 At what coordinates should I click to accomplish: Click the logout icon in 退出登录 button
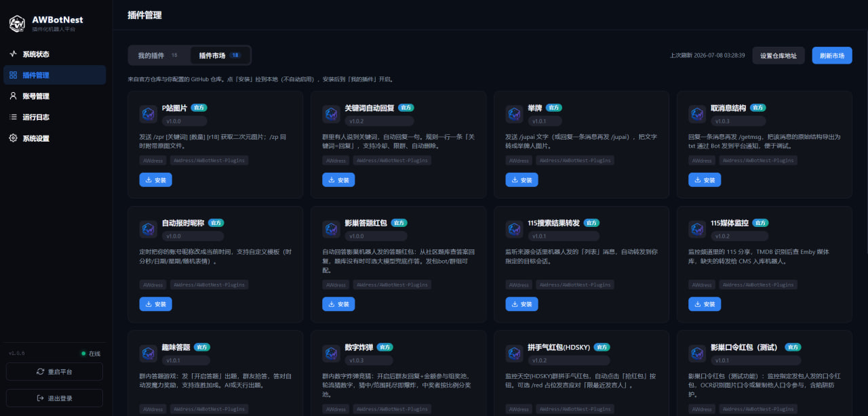tap(41, 398)
